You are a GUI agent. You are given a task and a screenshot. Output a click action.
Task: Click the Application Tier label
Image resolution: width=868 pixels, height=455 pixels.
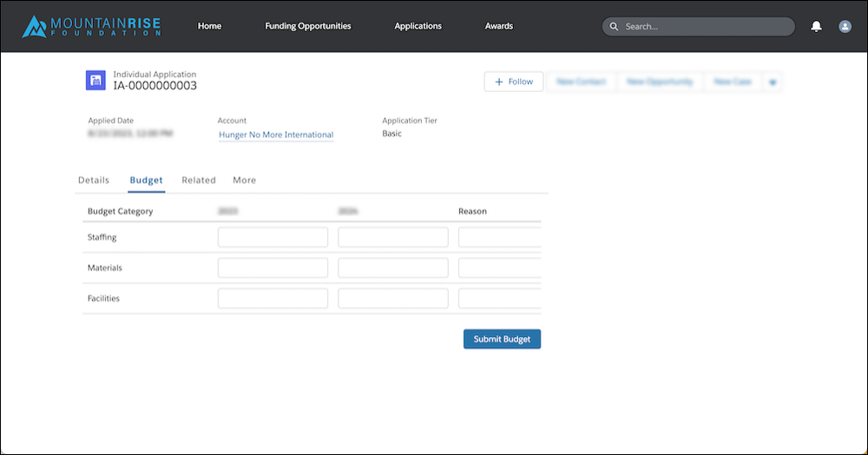(x=410, y=120)
